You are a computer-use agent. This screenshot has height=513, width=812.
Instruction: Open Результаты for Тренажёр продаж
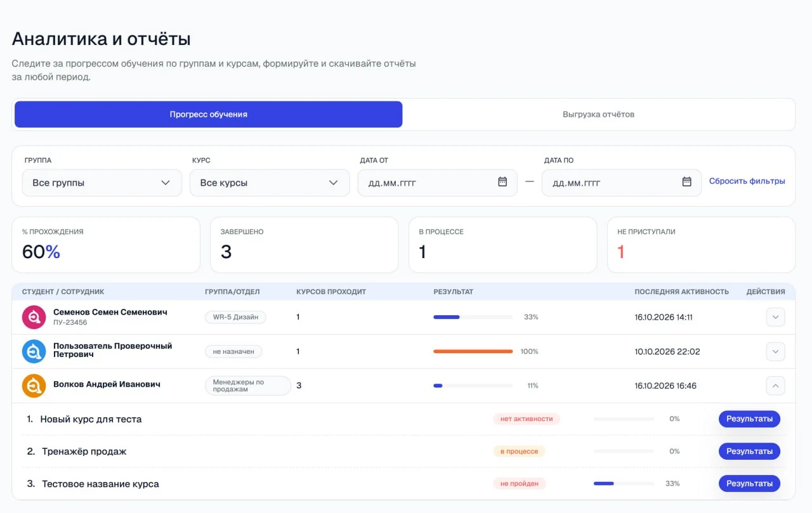[749, 451]
